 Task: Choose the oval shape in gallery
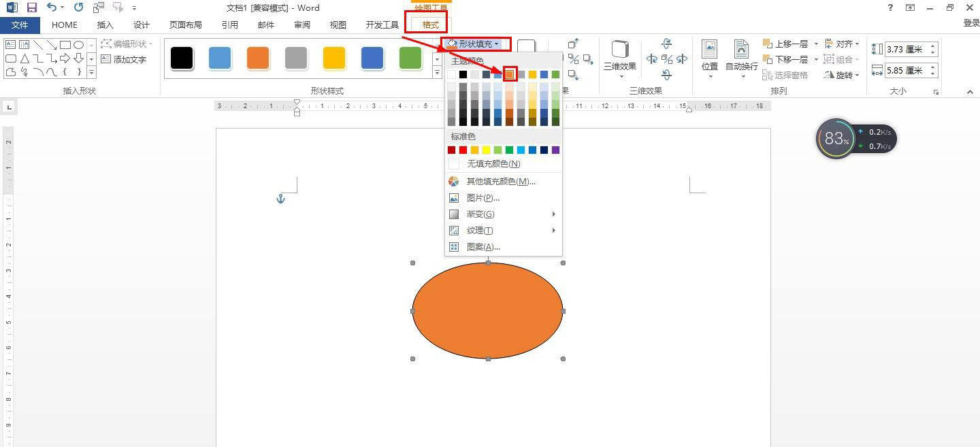(x=79, y=45)
